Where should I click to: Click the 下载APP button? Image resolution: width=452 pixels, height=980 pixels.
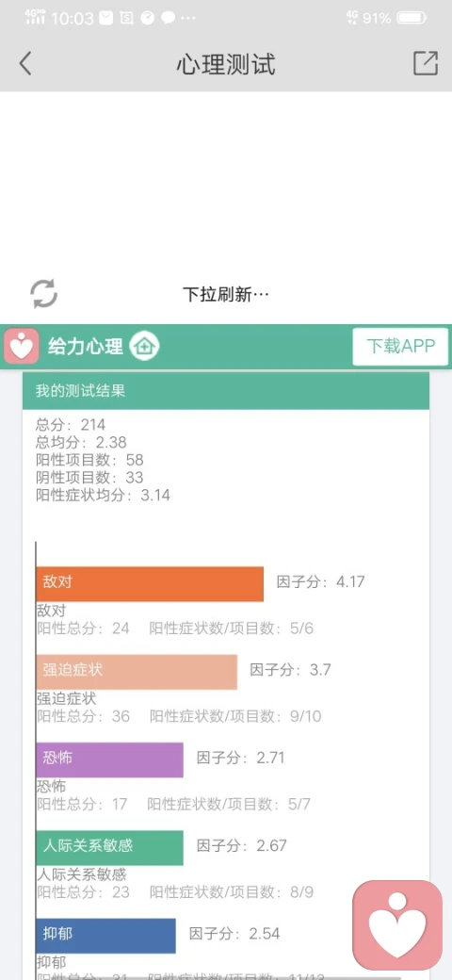pyautogui.click(x=400, y=346)
